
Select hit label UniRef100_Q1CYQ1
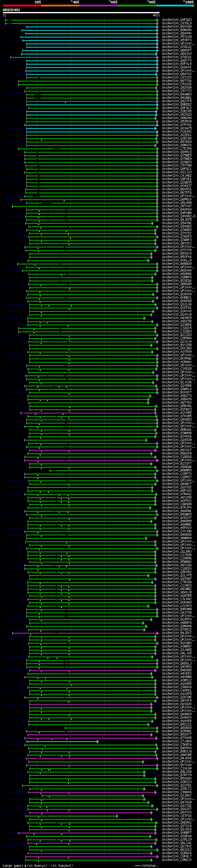(x=177, y=806)
